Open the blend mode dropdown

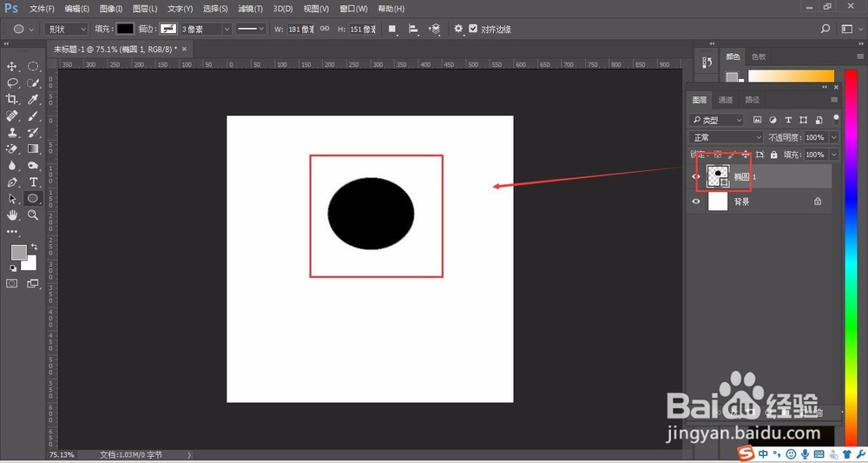tap(727, 137)
